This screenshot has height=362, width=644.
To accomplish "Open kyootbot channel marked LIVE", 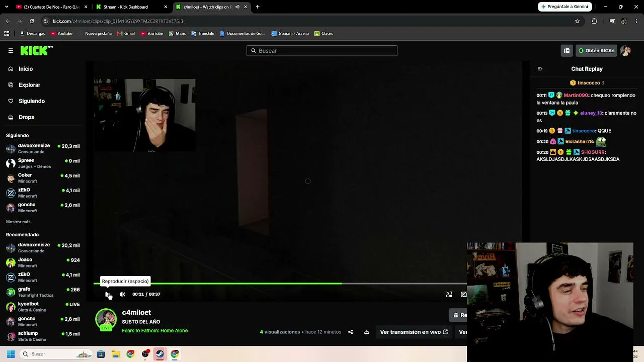I will point(43,307).
